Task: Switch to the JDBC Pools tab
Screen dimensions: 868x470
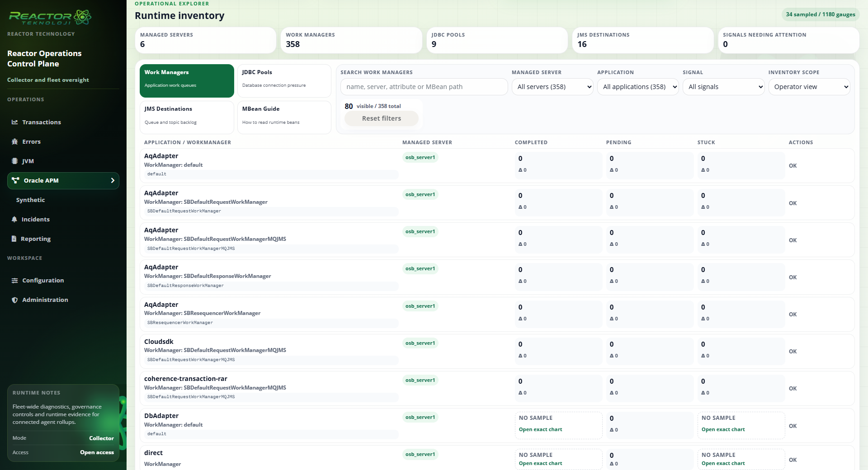Action: (x=284, y=81)
